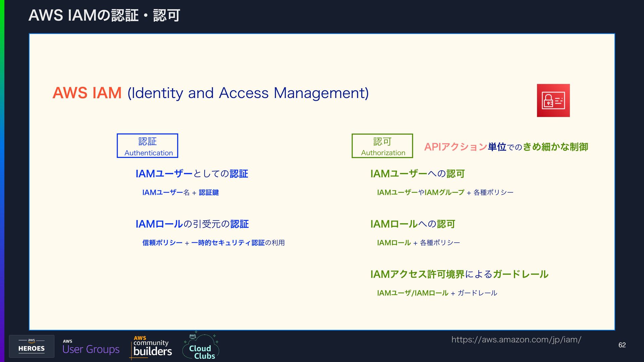The width and height of the screenshot is (644, 362).
Task: Open the https://aws.amazon.com/jp/iam/ link
Action: tap(516, 340)
